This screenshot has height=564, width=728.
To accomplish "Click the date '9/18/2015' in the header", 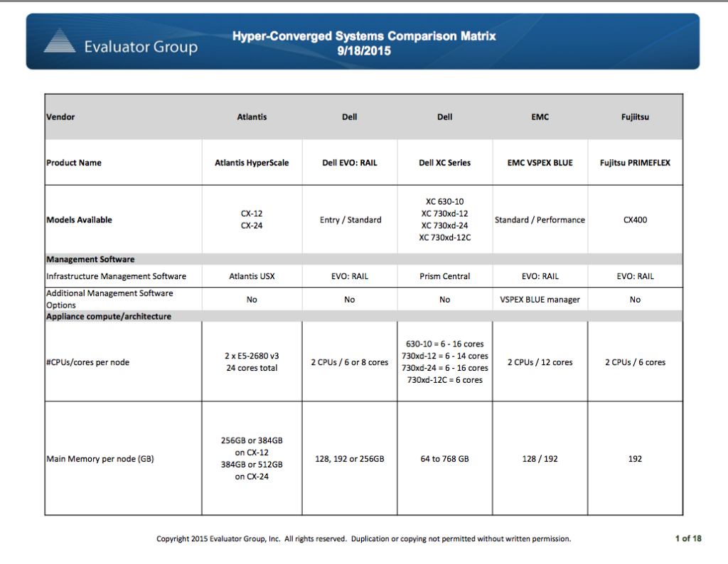I will pyautogui.click(x=364, y=51).
